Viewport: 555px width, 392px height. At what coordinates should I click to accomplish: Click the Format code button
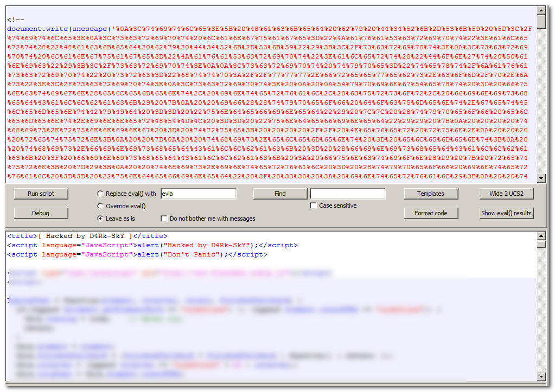[431, 213]
